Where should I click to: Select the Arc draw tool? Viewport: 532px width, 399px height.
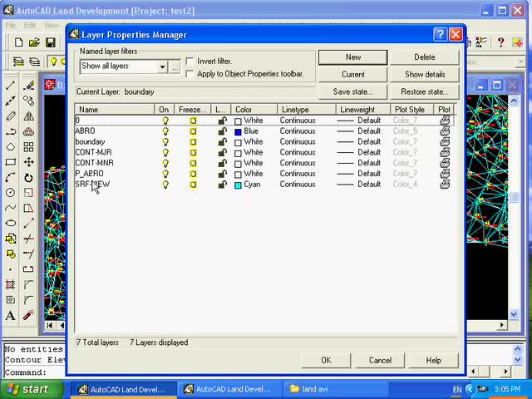pyautogui.click(x=11, y=177)
